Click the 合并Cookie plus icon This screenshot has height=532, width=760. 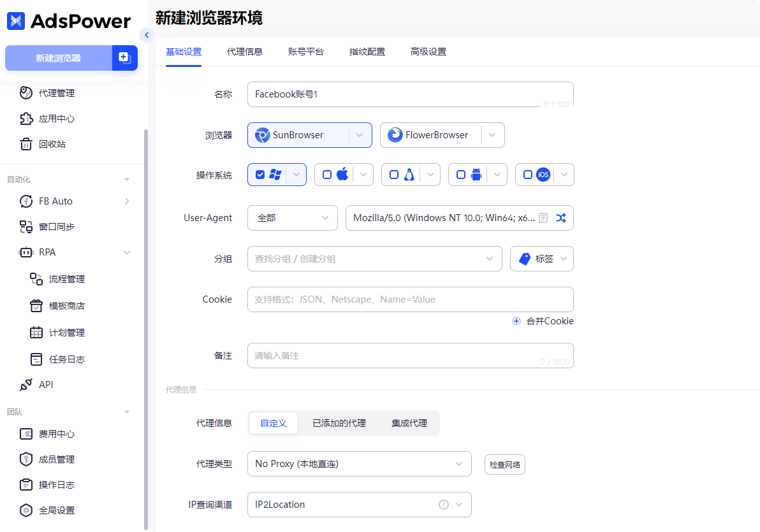(516, 321)
